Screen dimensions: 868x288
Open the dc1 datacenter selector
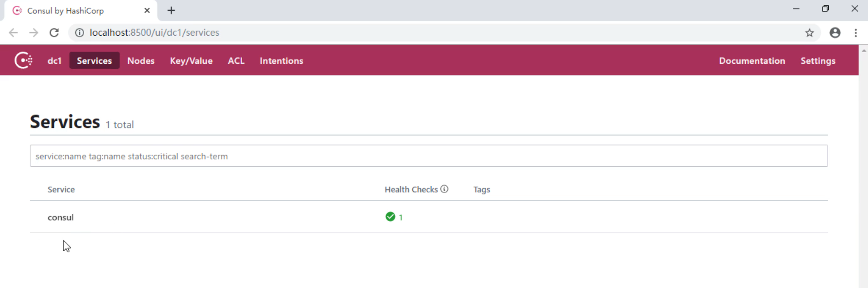coord(54,61)
